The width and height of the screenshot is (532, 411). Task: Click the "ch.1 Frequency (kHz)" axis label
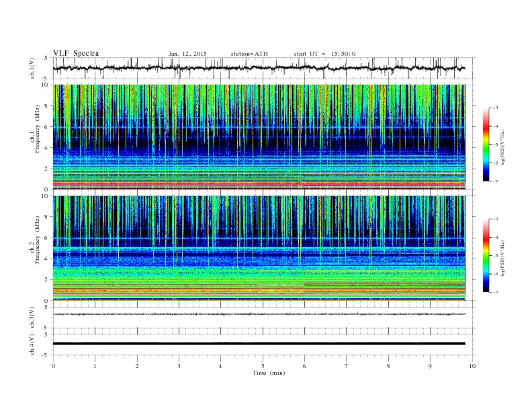tap(35, 128)
